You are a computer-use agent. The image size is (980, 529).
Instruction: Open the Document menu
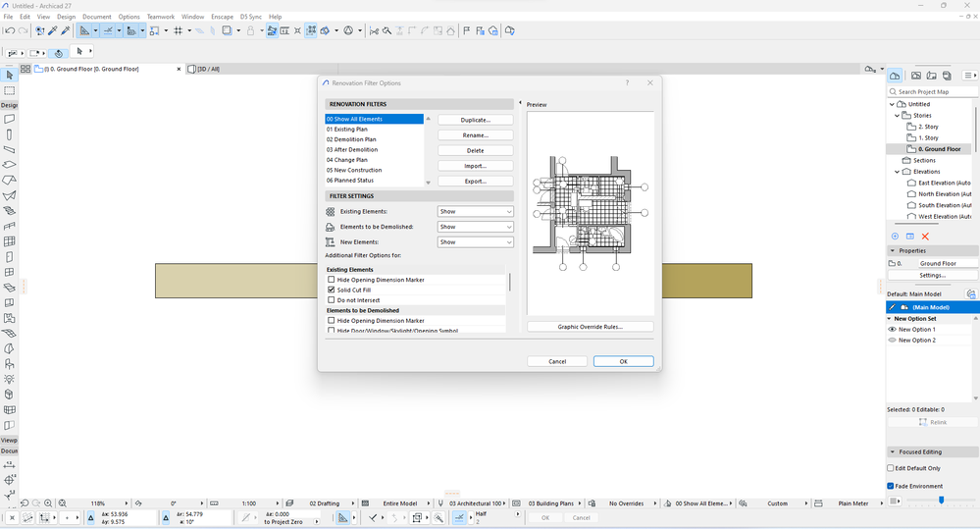[96, 17]
